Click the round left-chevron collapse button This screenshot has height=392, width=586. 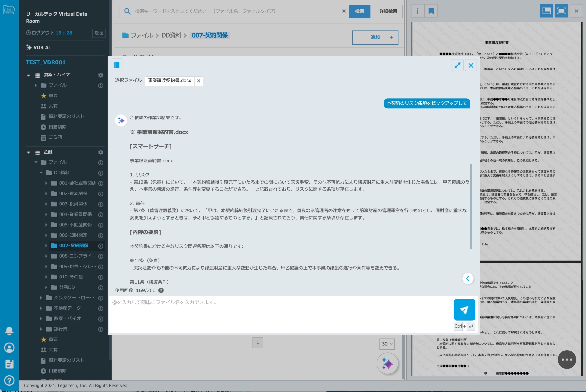point(468,278)
